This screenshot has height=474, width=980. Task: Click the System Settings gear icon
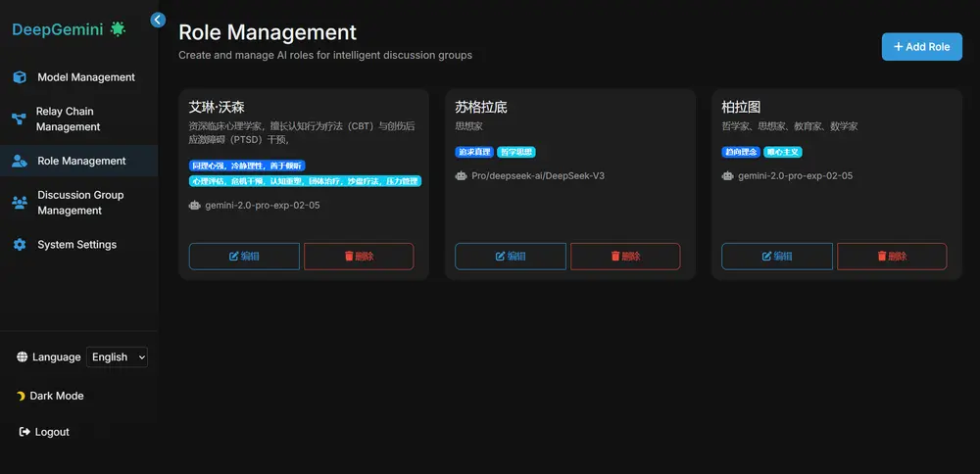pyautogui.click(x=20, y=245)
